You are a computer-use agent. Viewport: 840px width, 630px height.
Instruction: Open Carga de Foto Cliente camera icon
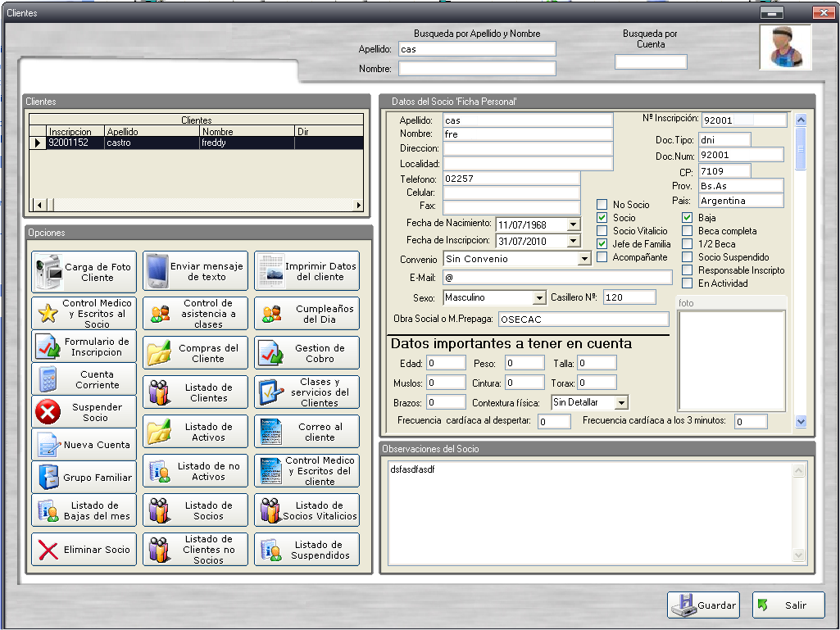(48, 272)
